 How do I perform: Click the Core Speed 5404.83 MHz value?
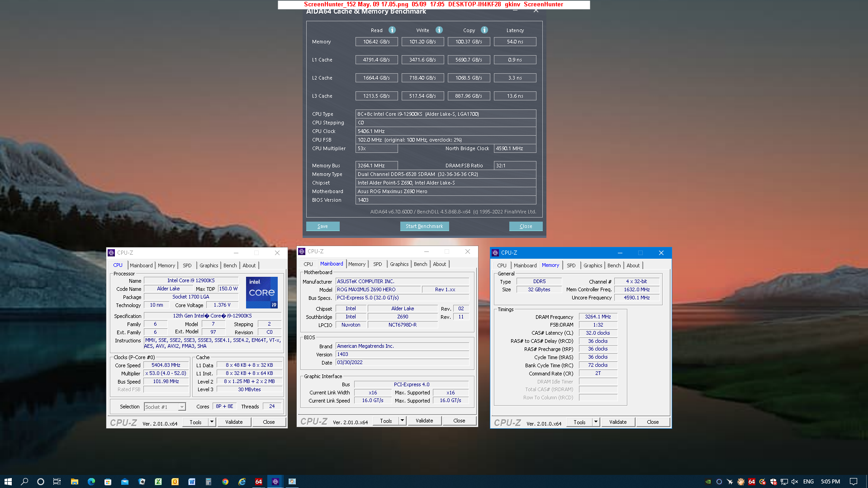166,365
